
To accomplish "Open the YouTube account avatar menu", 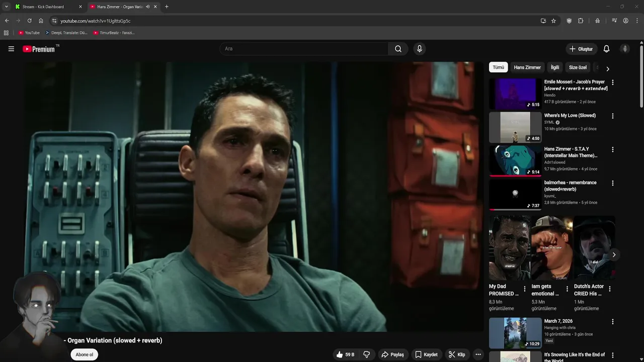I will [625, 49].
